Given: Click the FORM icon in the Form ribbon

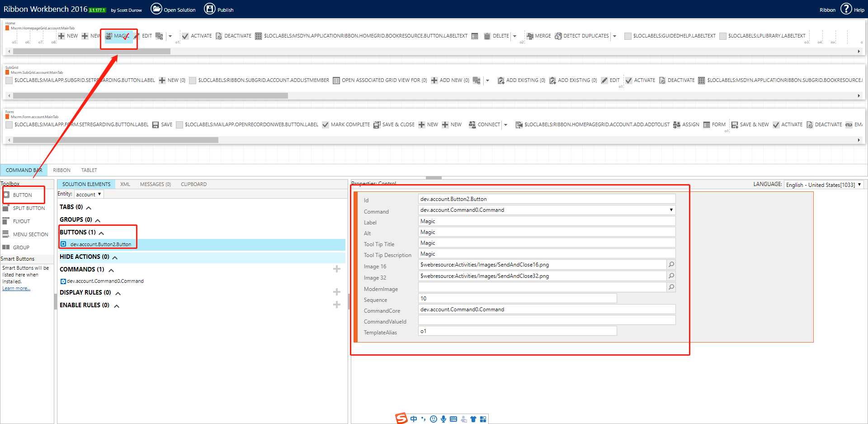Looking at the screenshot, I should [707, 125].
